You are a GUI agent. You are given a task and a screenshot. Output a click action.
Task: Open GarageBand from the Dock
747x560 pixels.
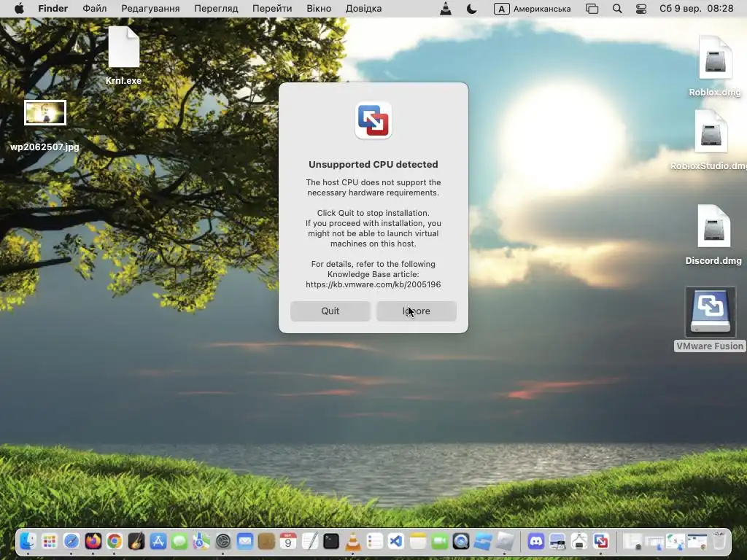(x=136, y=542)
